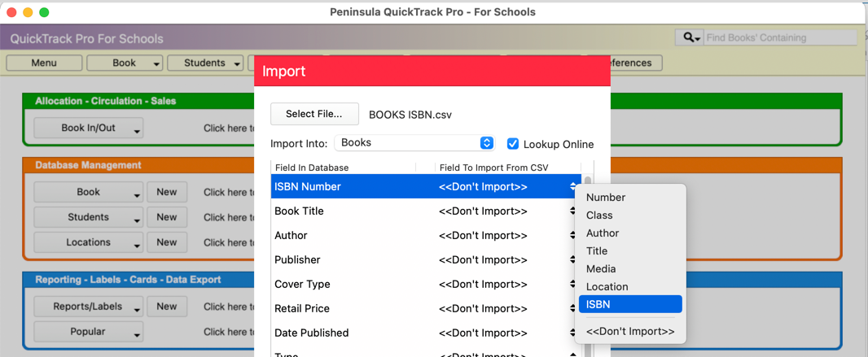Click in the Find Books' Containing search field
The height and width of the screenshot is (357, 868).
781,37
